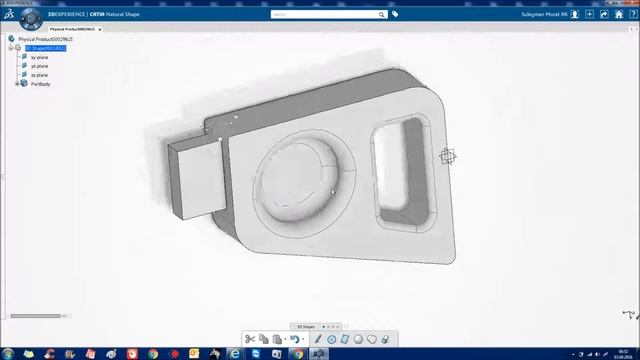The height and width of the screenshot is (360, 640).
Task: Open the first Google Chrome taskbar icon
Action: 153,354
